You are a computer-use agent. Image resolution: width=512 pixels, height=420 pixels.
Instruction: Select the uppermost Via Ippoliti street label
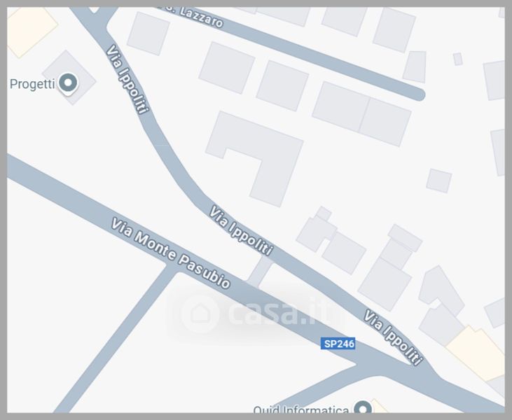(x=127, y=79)
